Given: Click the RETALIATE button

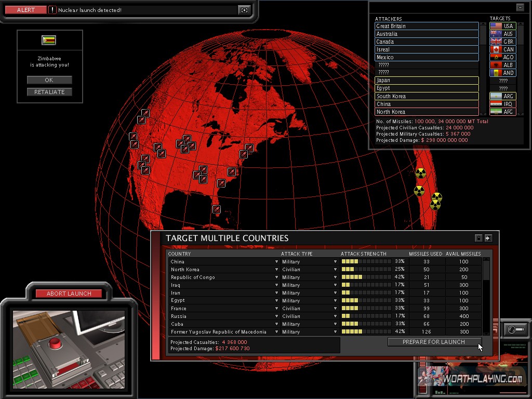Looking at the screenshot, I should [x=49, y=92].
